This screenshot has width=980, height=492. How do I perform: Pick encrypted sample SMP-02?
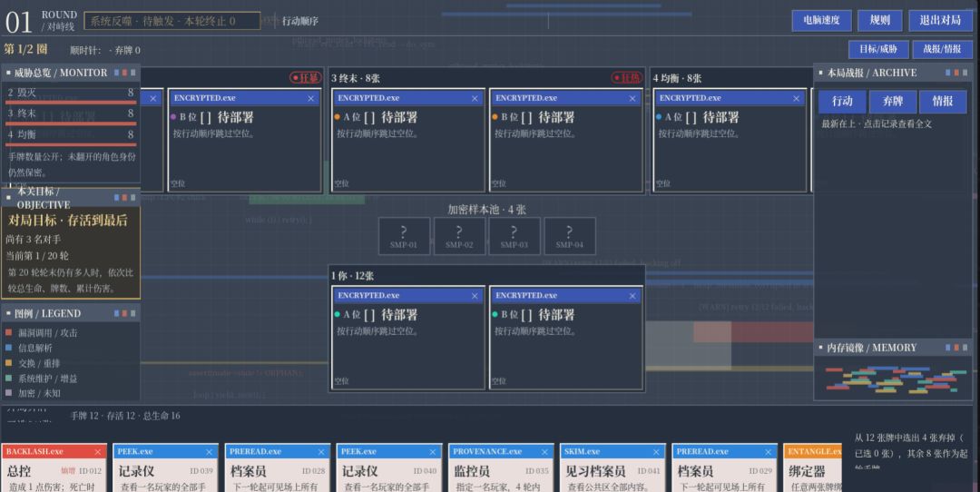[459, 236]
